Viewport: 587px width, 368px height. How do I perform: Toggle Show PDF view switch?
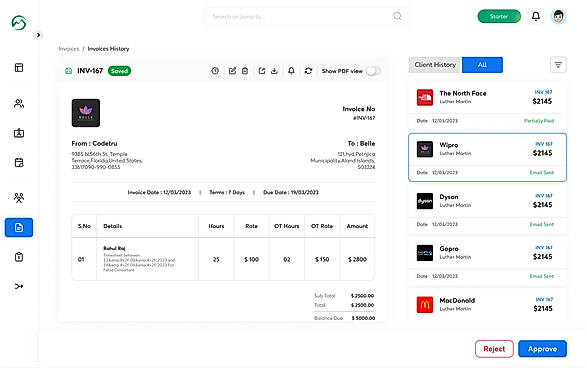[x=373, y=71]
